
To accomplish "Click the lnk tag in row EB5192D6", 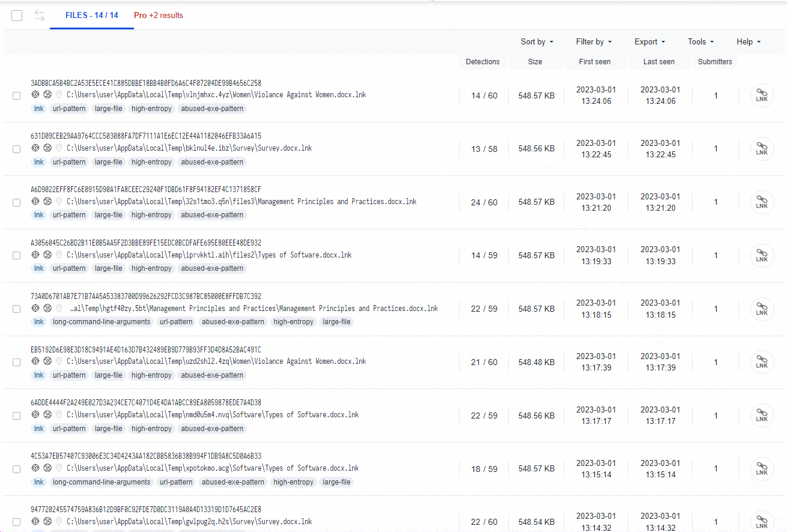I will point(39,375).
